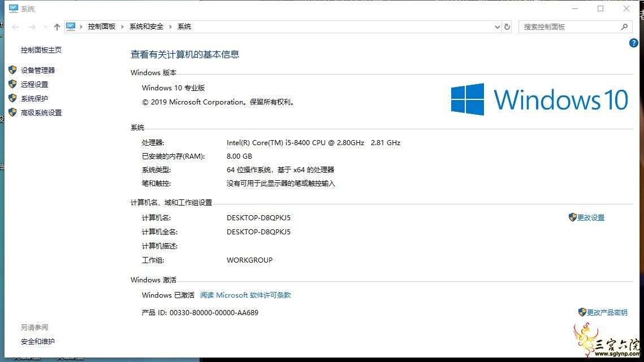Expand the chevron after 控制面板 breadcrumb
This screenshot has width=644, height=362.
(122, 27)
